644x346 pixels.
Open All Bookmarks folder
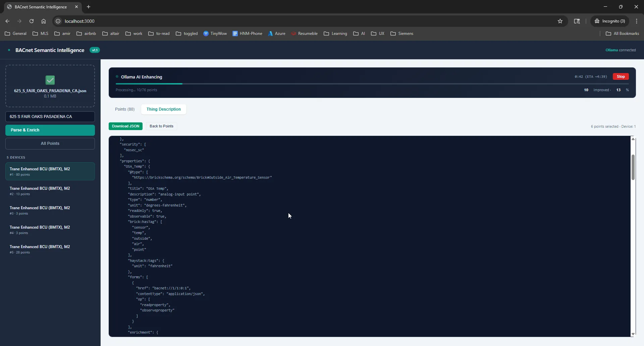(623, 34)
